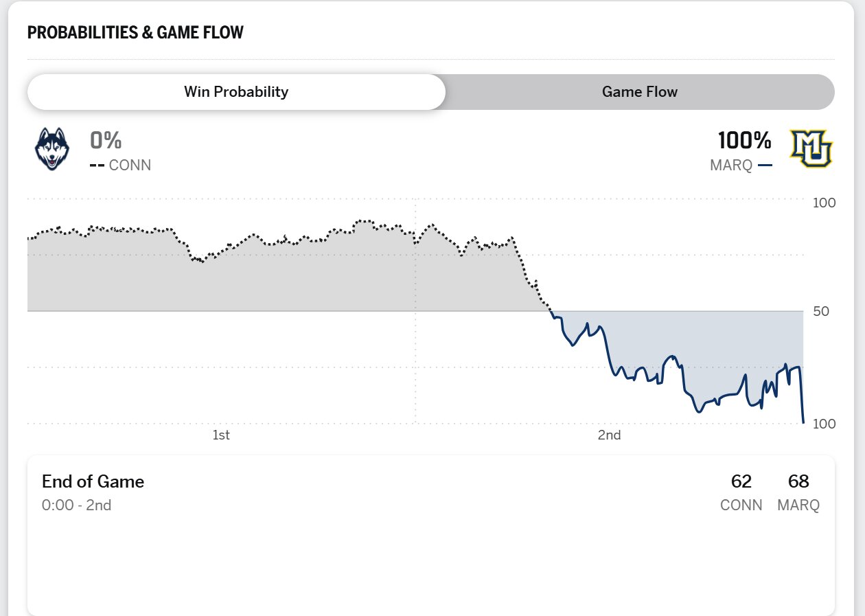Click the 50 midline axis label
The width and height of the screenshot is (865, 616).
pos(820,311)
